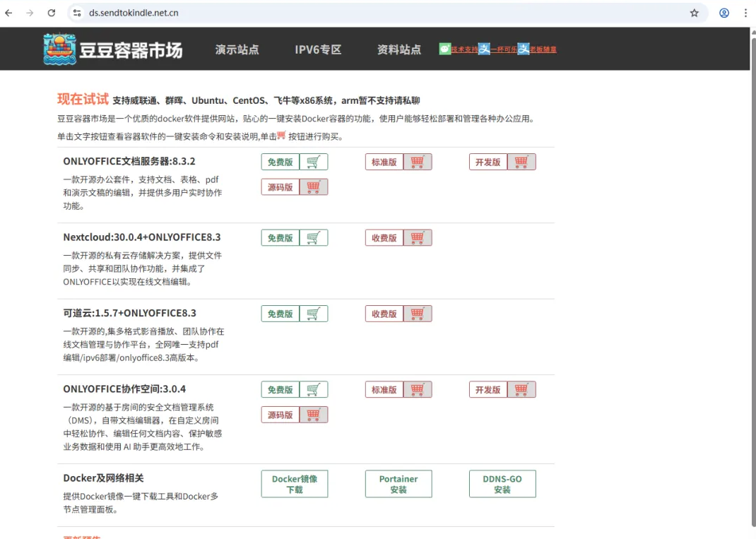Click 免费版 button for Nextcloud
The width and height of the screenshot is (756, 539).
[x=280, y=237]
